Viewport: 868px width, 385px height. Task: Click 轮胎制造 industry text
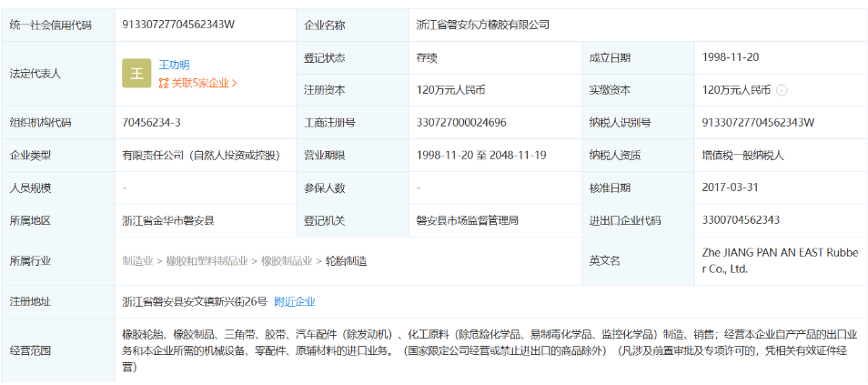point(346,261)
